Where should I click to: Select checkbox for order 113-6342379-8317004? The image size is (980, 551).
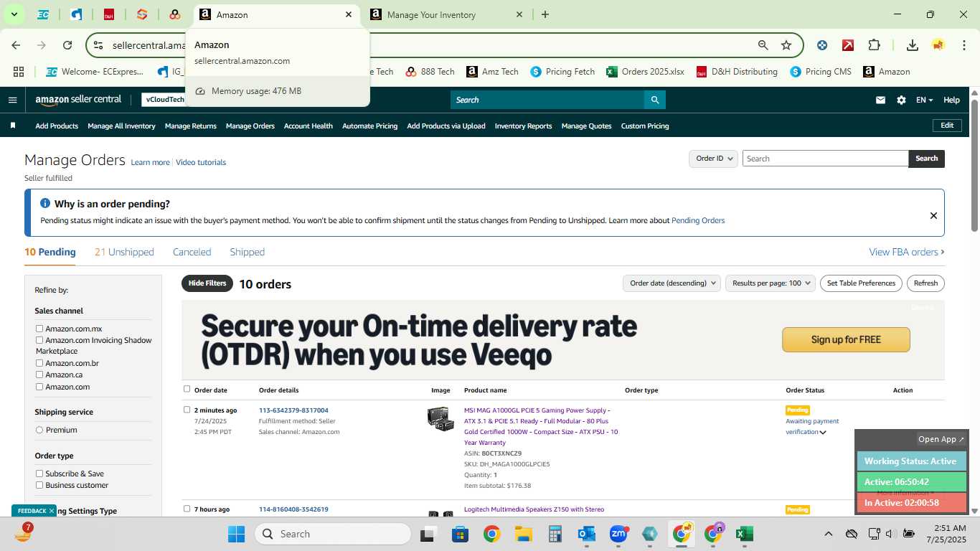point(187,410)
